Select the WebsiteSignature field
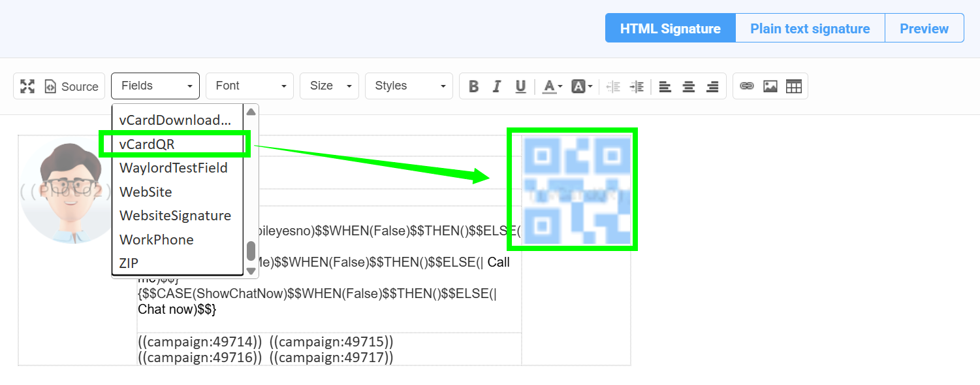 click(x=178, y=215)
